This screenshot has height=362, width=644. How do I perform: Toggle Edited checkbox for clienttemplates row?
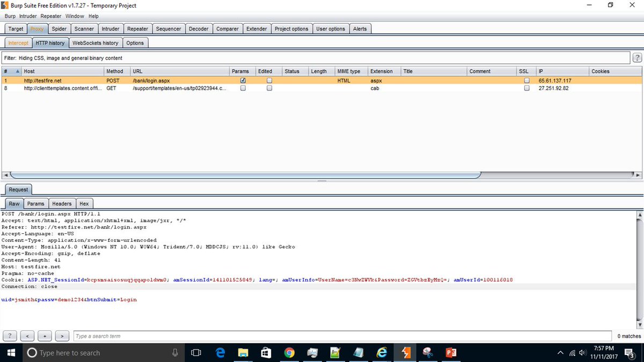tap(269, 88)
